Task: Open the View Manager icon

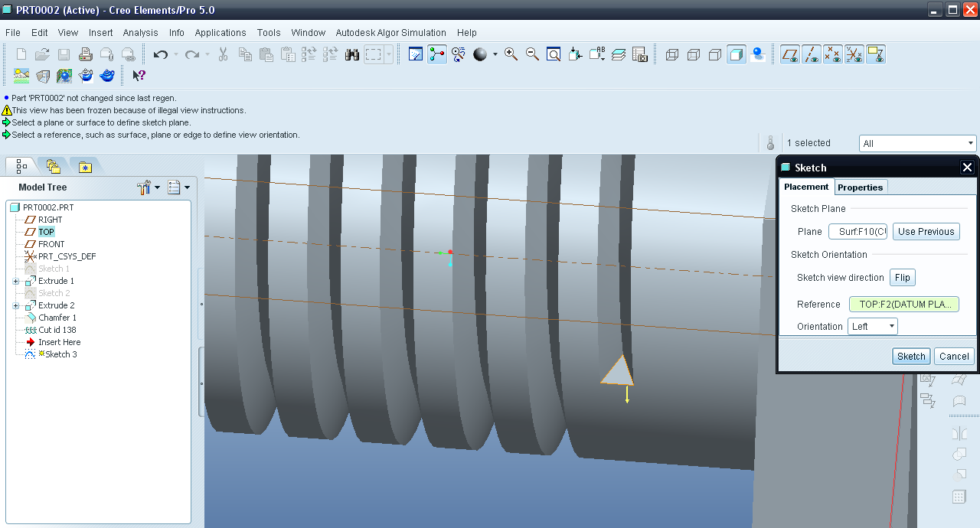Action: [x=640, y=54]
